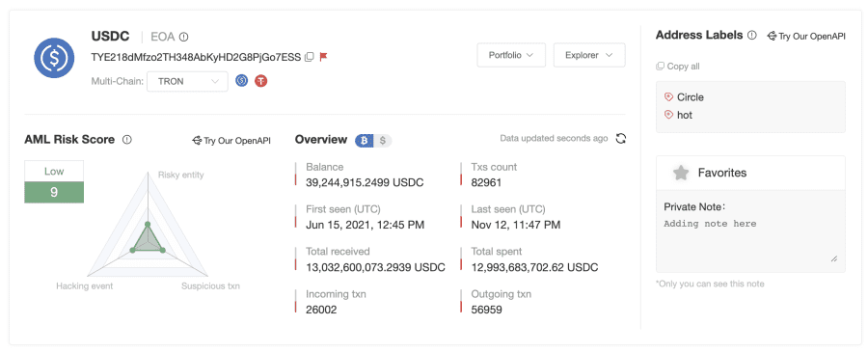Try Our OpenAPI link beside Address Labels
Viewport: 868px width, 352px height.
pyautogui.click(x=806, y=37)
